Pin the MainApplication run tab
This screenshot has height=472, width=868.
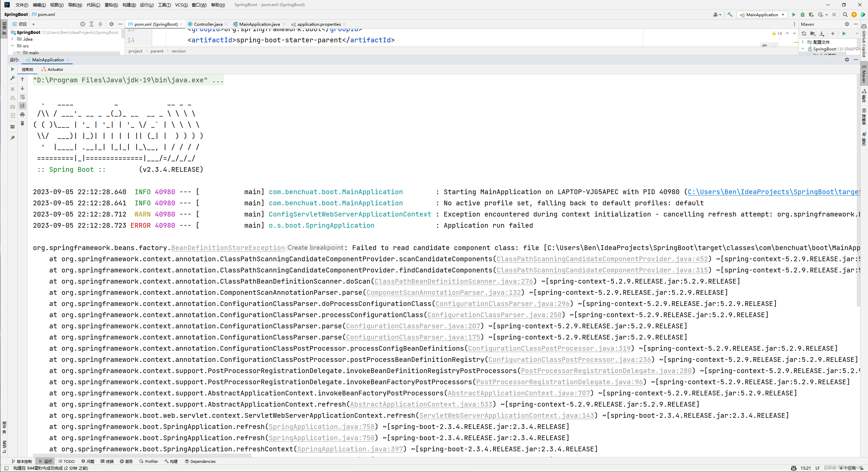13,138
